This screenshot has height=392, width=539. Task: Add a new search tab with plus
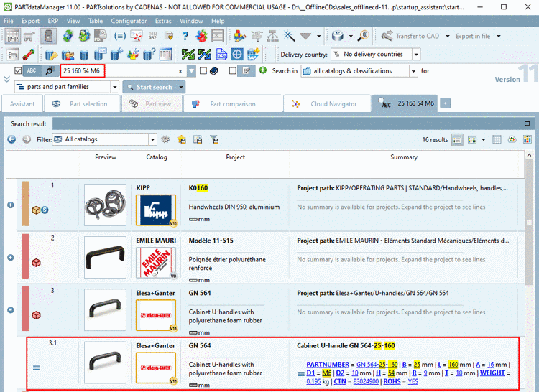tap(445, 103)
